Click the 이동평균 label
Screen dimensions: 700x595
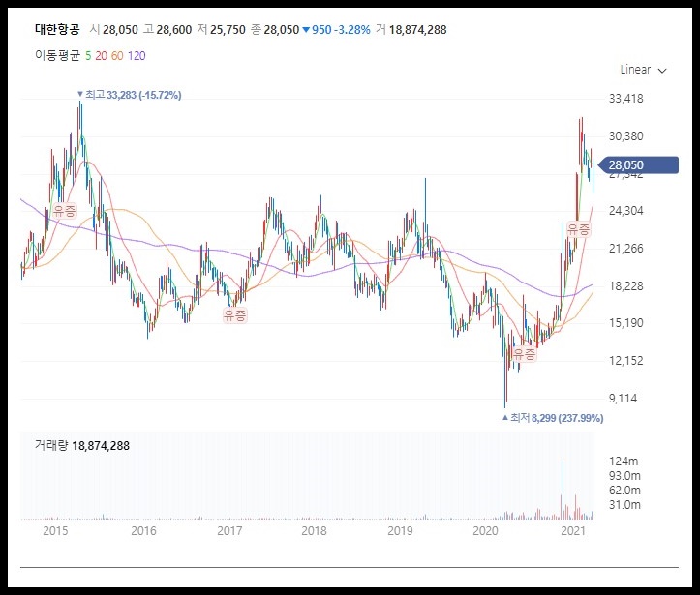(x=57, y=56)
